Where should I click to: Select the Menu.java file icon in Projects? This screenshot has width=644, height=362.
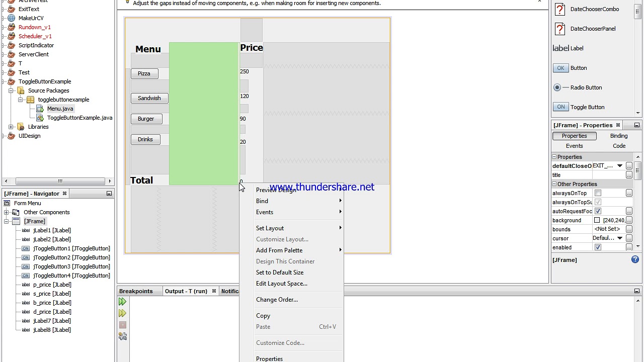[40, 109]
